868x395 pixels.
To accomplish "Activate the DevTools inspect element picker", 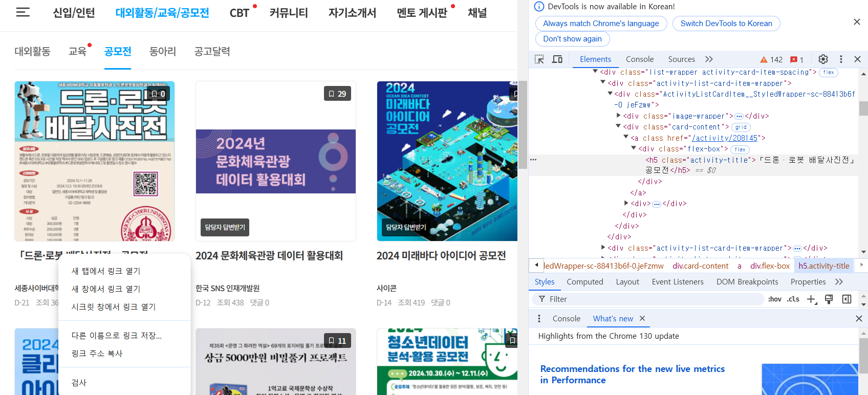I will tap(539, 59).
